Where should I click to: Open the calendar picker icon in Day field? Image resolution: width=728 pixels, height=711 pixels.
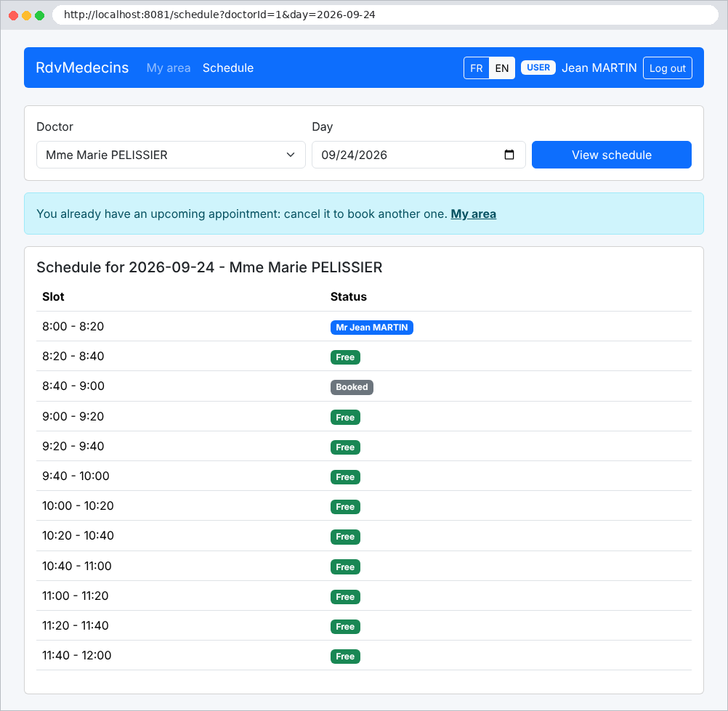509,155
